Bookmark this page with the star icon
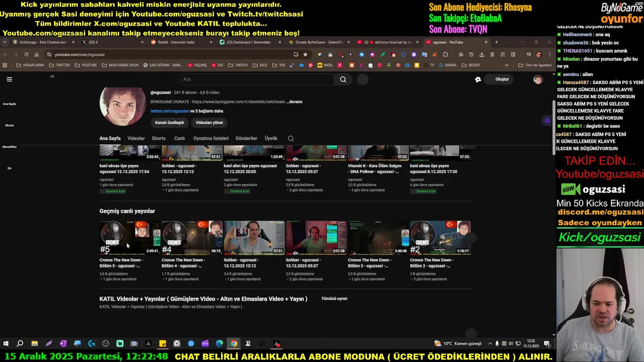 305,54
